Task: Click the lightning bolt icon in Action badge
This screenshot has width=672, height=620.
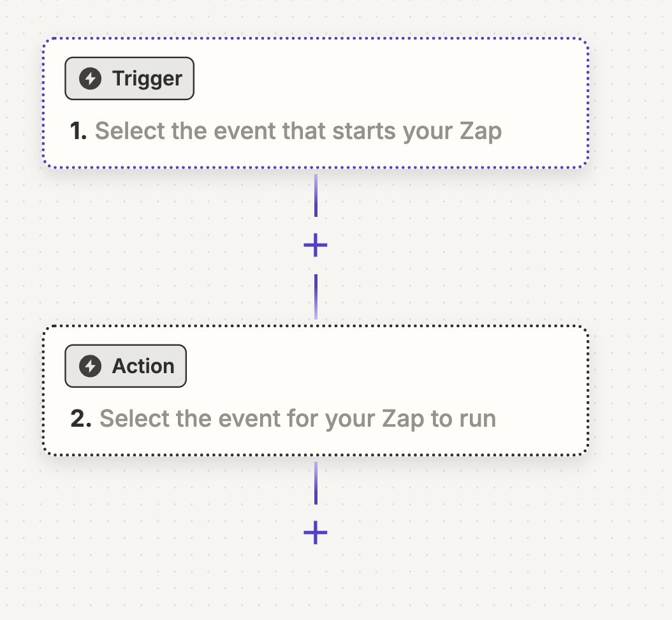Action: pyautogui.click(x=91, y=366)
